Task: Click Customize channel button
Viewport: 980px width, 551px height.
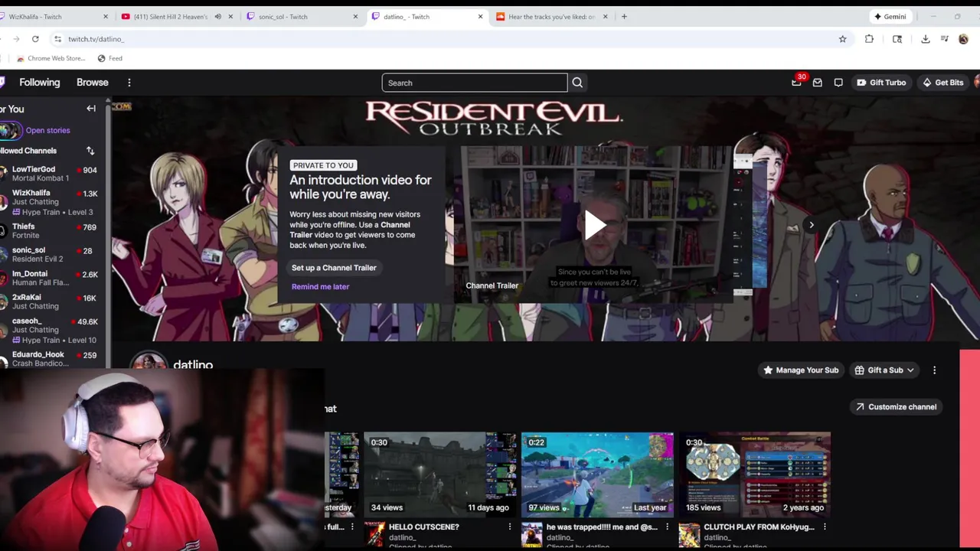Action: (x=896, y=407)
